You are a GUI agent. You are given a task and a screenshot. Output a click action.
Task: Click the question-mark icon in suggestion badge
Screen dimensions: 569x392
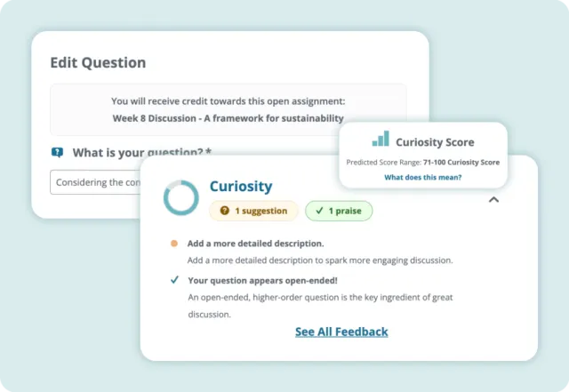tap(224, 212)
